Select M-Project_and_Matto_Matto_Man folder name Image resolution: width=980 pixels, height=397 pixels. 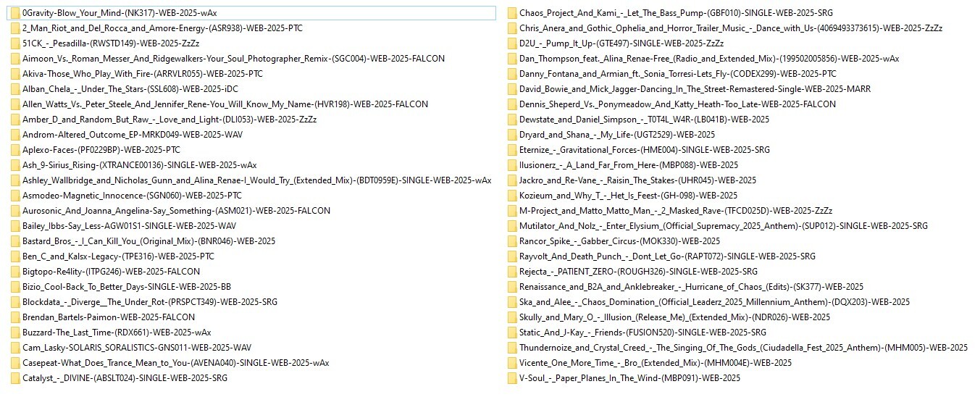point(676,211)
